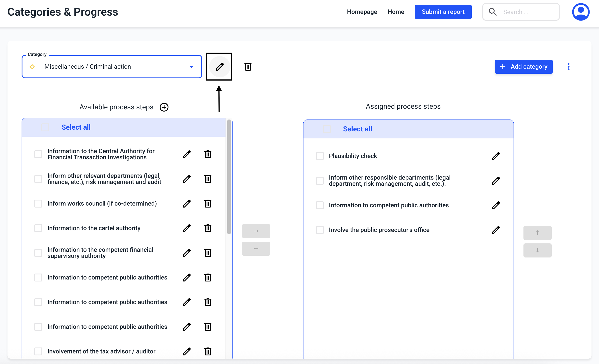
Task: Edit the Inform works council step
Action: (x=187, y=204)
